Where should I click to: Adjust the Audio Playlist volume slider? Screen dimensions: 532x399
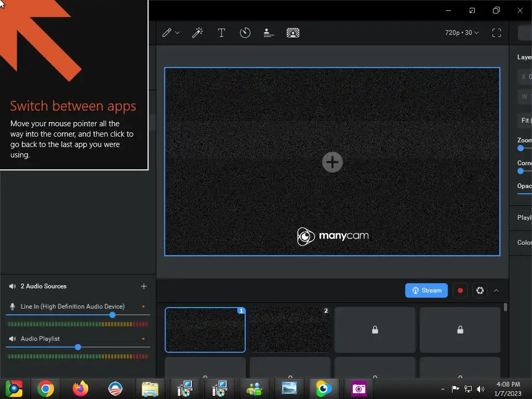pyautogui.click(x=78, y=347)
